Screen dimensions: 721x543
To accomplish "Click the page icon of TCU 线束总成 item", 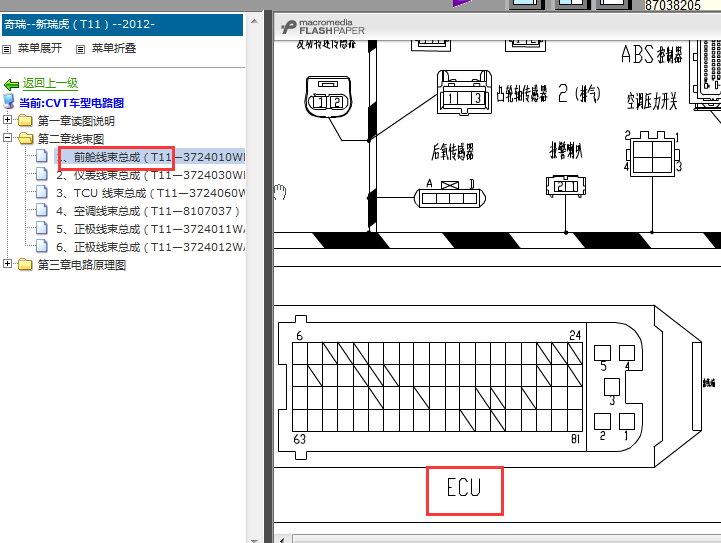I will click(42, 192).
